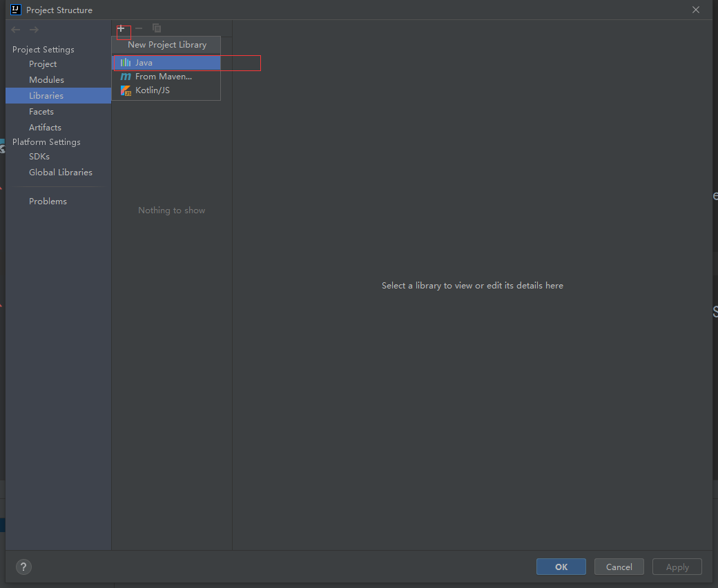Open the Modules settings section
Screen dimensions: 718x588
46,79
